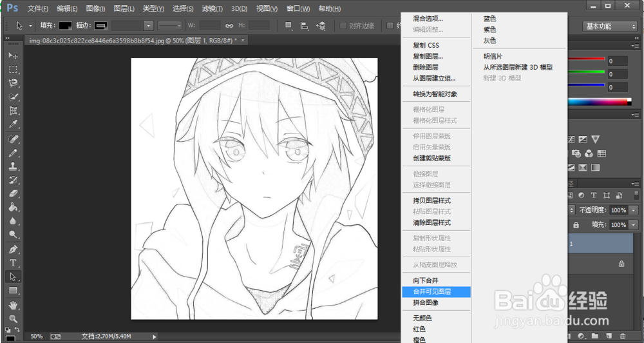Select the Healing Brush tool
The width and height of the screenshot is (644, 343).
pos(13,139)
